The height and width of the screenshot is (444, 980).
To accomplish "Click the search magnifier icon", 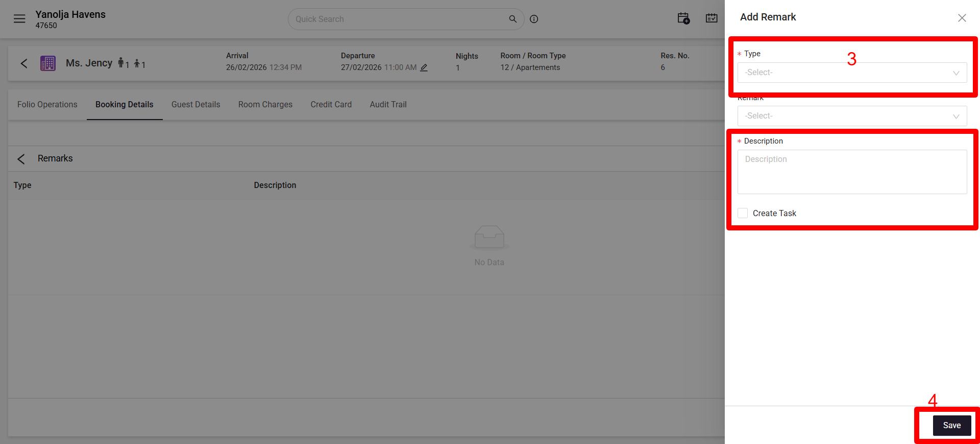I will 513,19.
